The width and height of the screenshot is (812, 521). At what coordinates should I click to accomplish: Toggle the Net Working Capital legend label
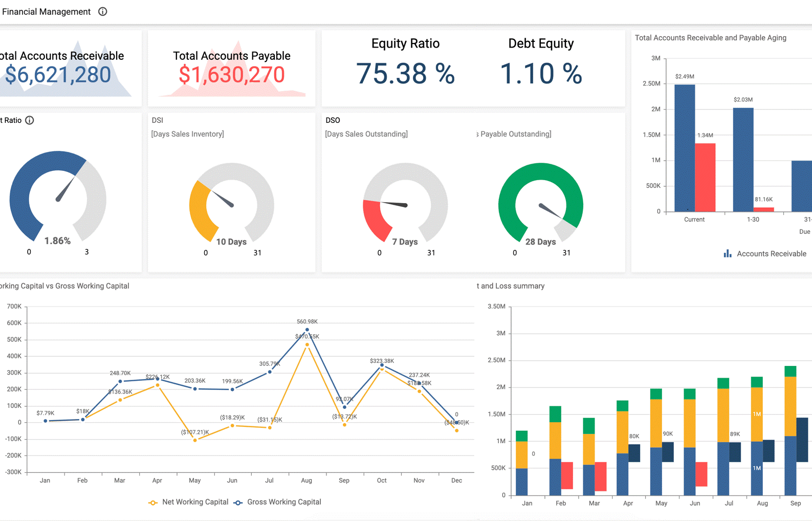coord(195,502)
